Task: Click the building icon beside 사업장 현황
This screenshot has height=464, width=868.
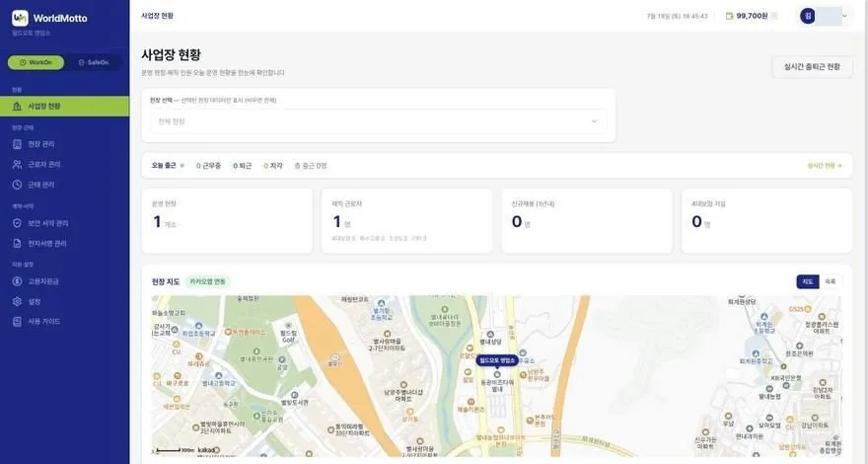Action: (x=17, y=106)
